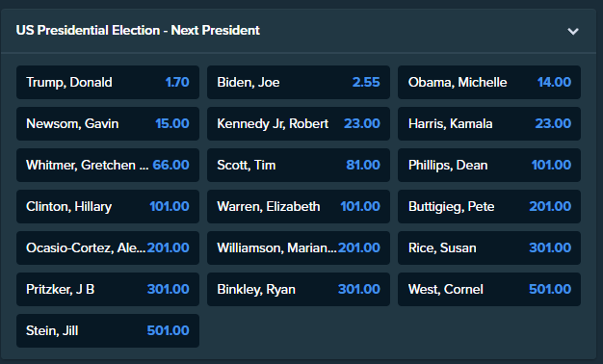
Task: Click Binkley, Ryan odds button
Action: pos(299,290)
